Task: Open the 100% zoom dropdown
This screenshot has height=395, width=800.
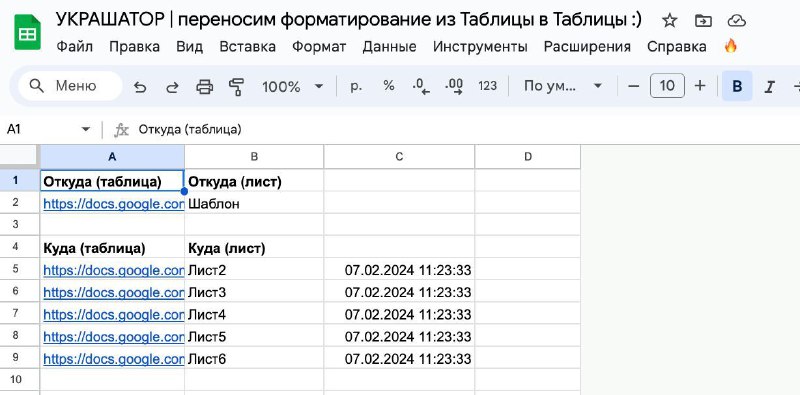Action: point(293,86)
